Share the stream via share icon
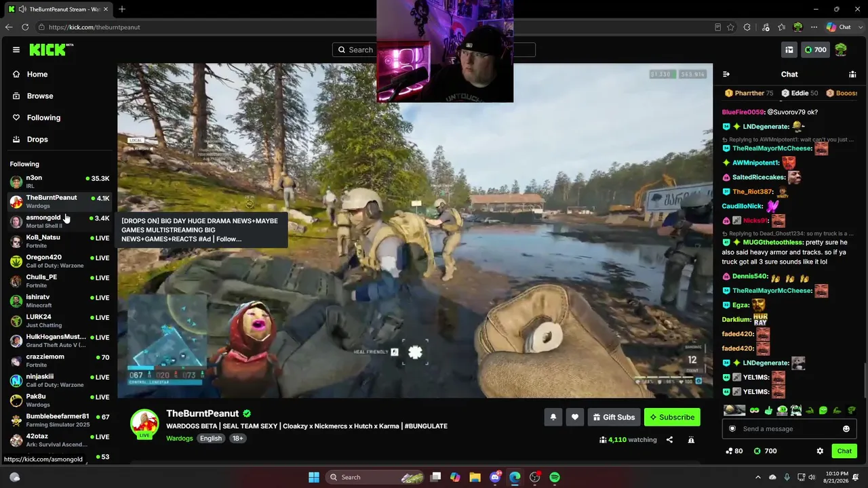 point(669,440)
